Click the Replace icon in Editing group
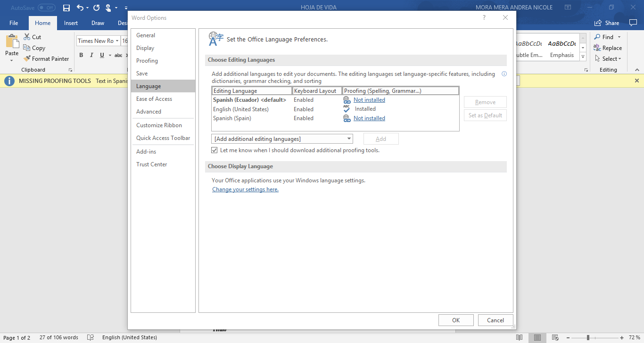Screen dimensions: 644x343 click(597, 48)
